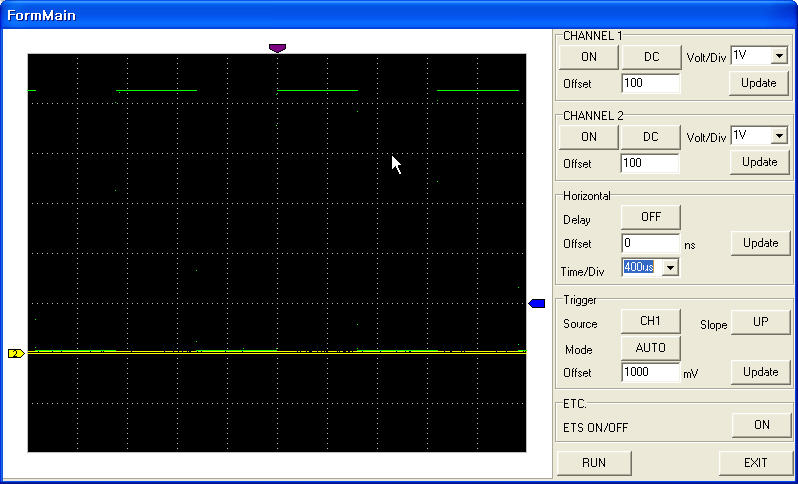Open Channel 2 Volt/Div dropdown
This screenshot has height=484, width=798.
[779, 135]
